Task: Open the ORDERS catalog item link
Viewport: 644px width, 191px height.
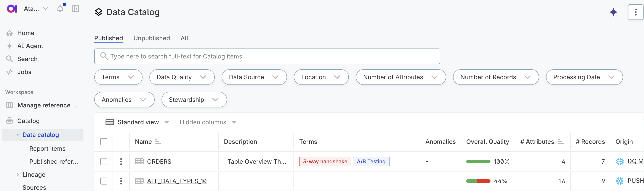Action: pyautogui.click(x=159, y=162)
